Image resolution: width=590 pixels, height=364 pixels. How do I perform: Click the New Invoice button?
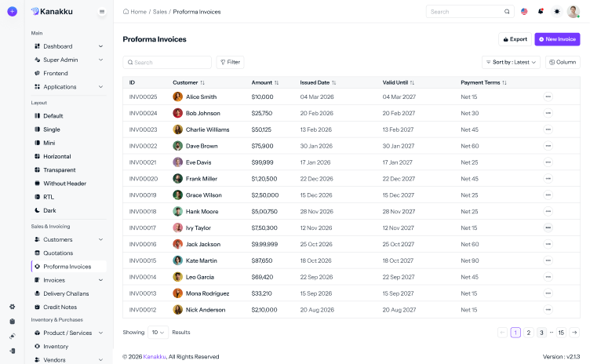pyautogui.click(x=557, y=39)
